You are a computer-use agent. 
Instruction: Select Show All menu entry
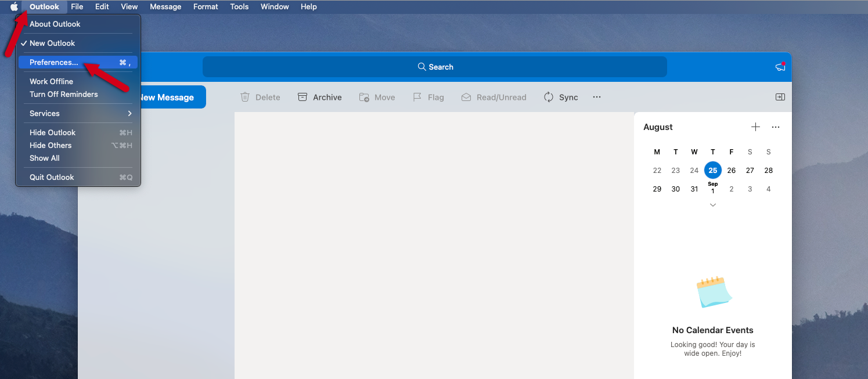point(78,158)
